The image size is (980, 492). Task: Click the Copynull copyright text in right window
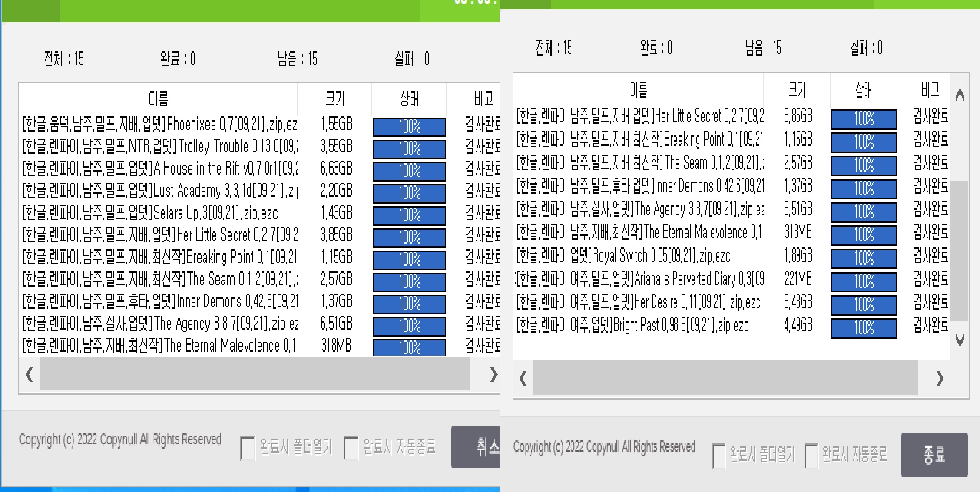[x=604, y=447]
